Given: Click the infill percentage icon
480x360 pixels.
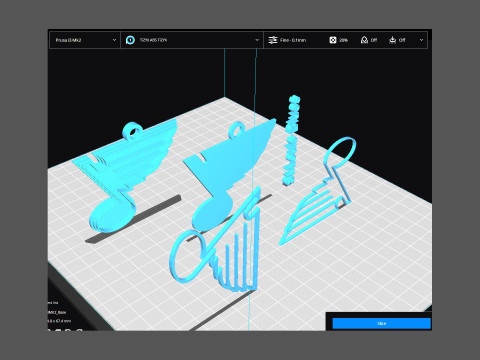Looking at the screenshot, I should pyautogui.click(x=333, y=40).
